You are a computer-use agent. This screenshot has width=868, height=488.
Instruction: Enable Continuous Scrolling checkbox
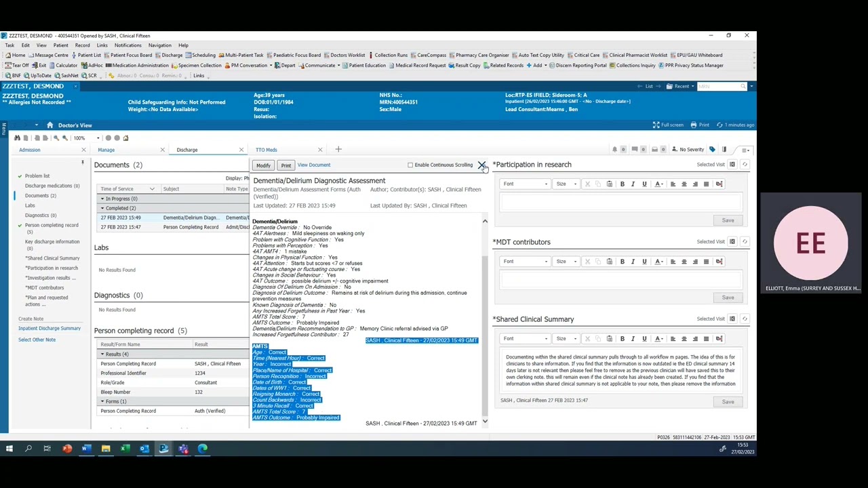tap(410, 165)
